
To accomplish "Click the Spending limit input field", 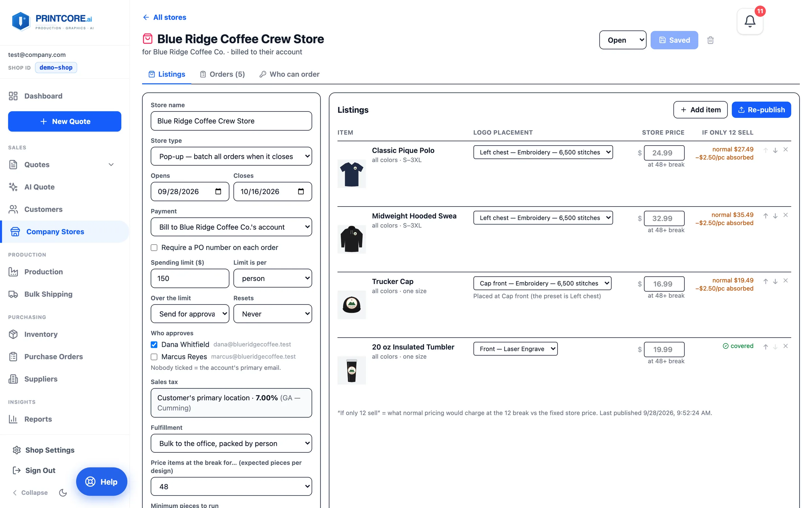I will click(190, 278).
